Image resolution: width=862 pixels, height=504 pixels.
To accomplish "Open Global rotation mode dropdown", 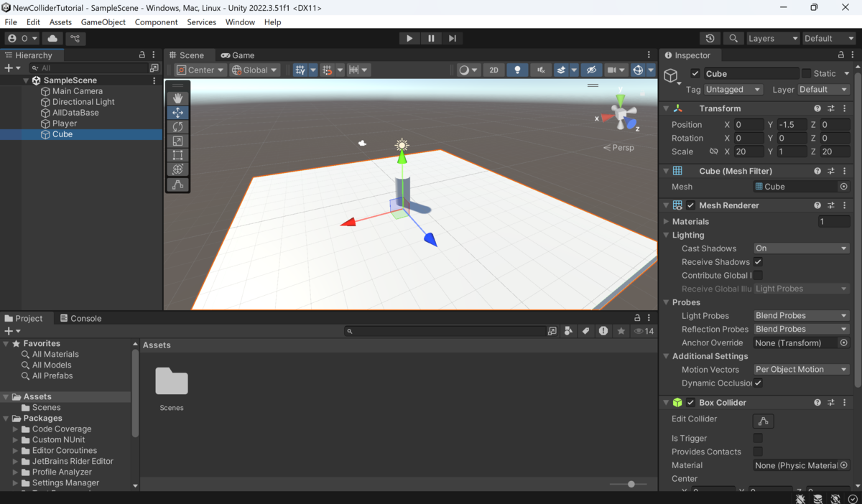I will click(254, 70).
